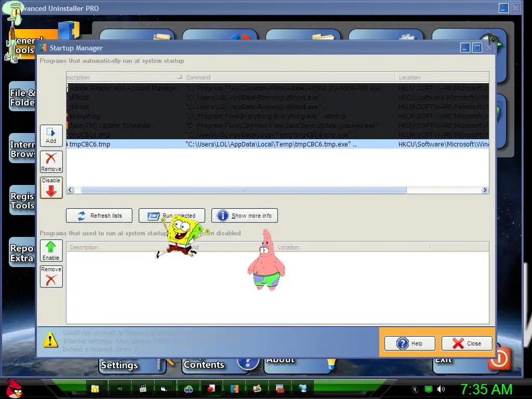Click the Description column header in disabled list
Image resolution: width=532 pixels, height=399 pixels.
[x=84, y=247]
